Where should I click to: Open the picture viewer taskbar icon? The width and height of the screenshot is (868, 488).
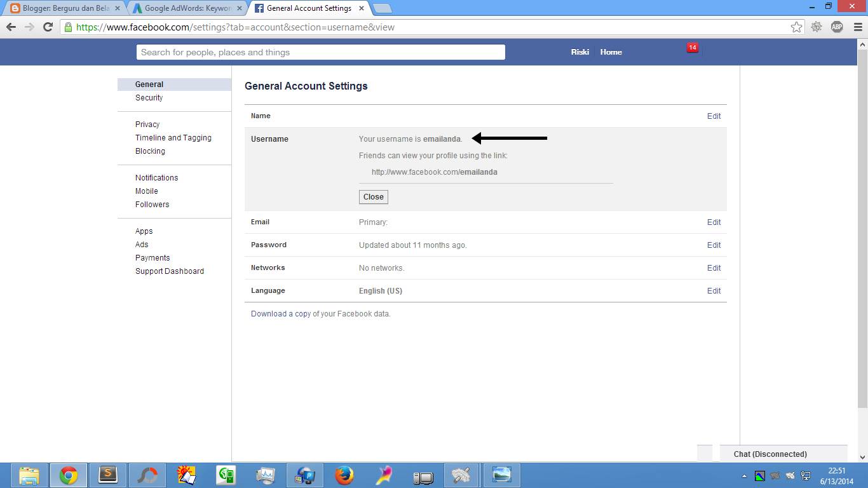click(502, 475)
